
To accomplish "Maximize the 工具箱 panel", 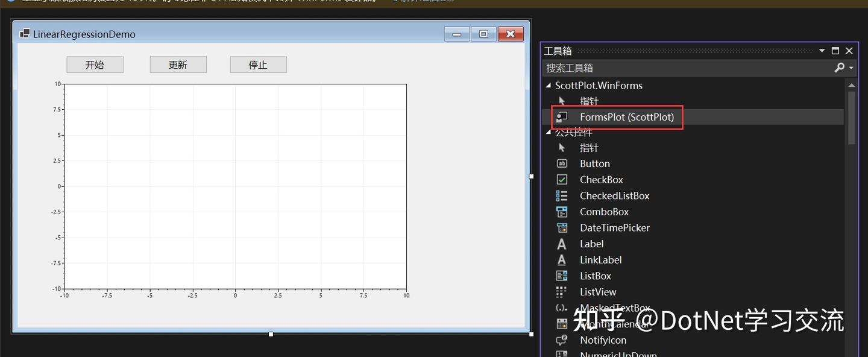I will (x=835, y=51).
